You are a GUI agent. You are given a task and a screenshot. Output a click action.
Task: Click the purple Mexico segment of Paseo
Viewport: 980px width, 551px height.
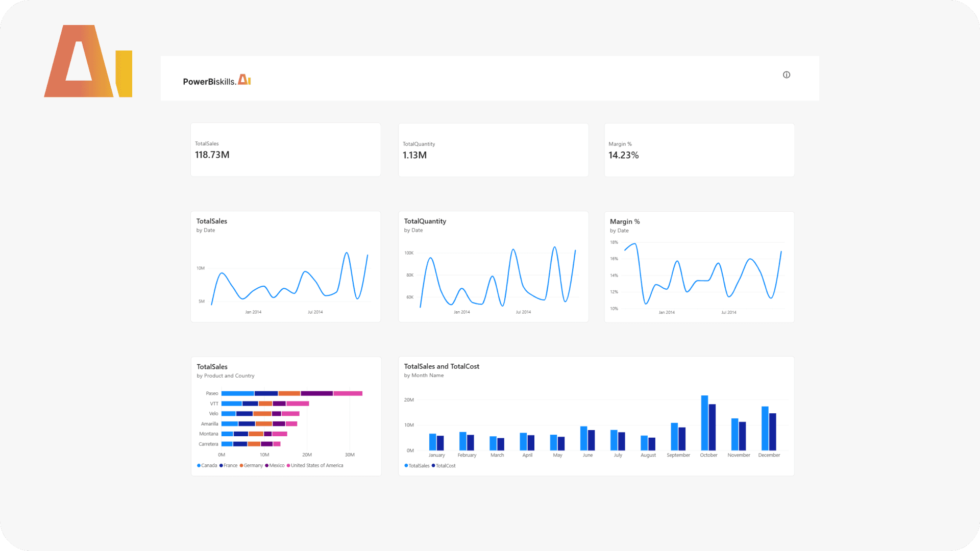[x=316, y=393]
